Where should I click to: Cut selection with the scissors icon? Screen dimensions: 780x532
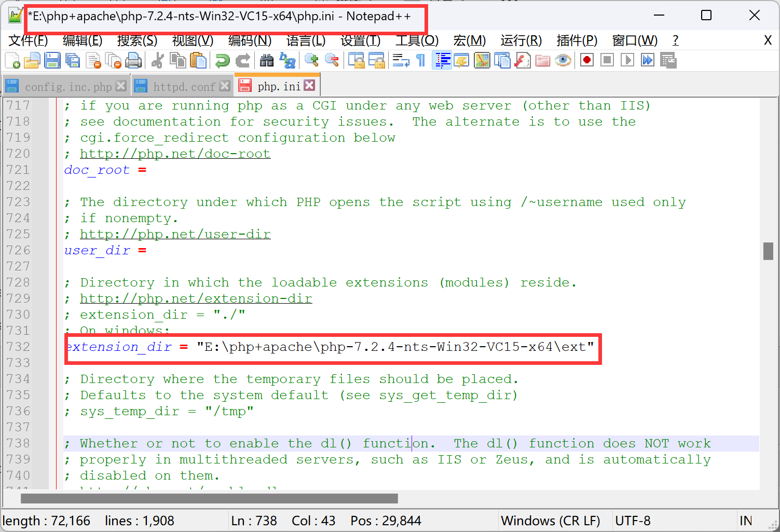click(x=157, y=61)
